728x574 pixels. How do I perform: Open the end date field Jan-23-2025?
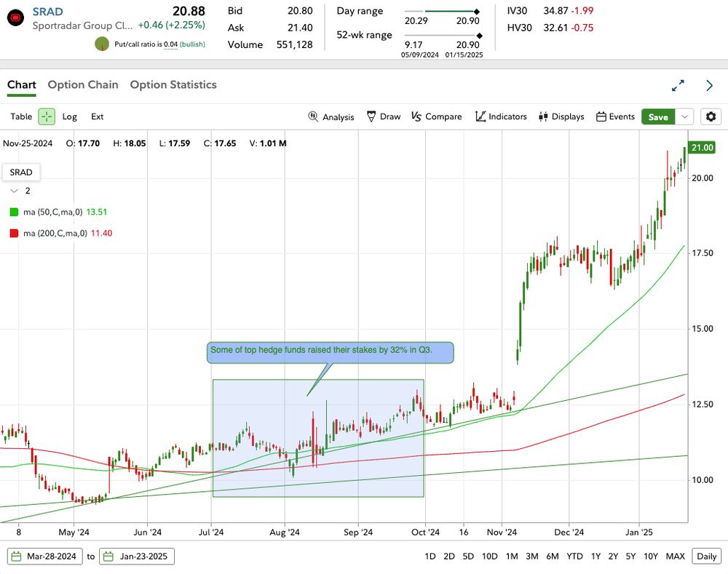(x=137, y=557)
